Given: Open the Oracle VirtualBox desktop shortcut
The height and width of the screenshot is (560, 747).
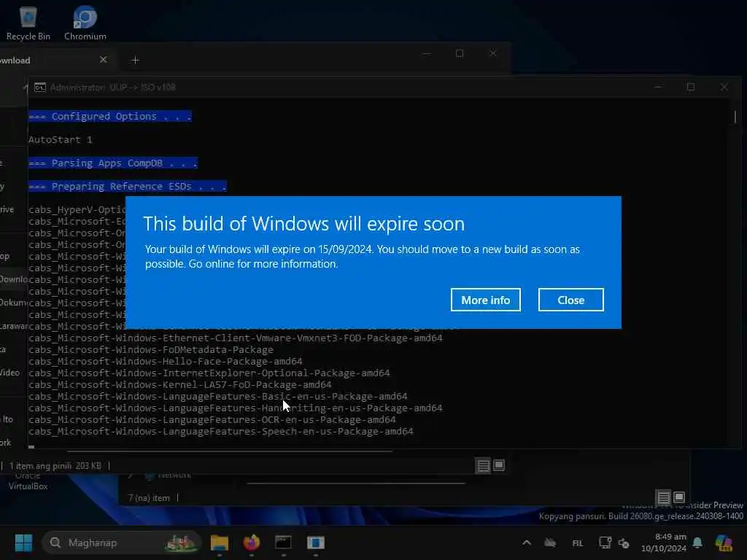Looking at the screenshot, I should click(x=28, y=481).
